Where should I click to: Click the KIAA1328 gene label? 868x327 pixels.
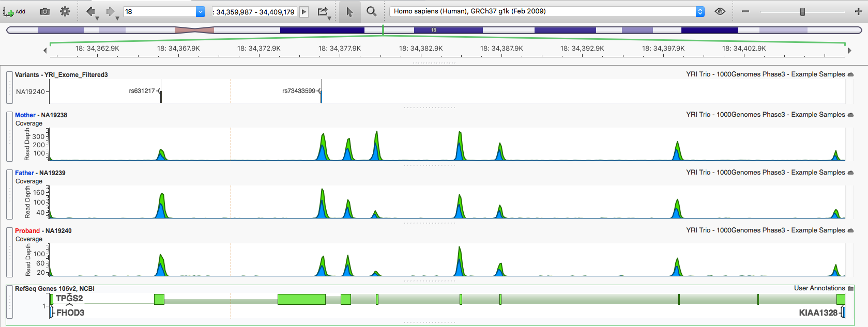[x=818, y=313]
